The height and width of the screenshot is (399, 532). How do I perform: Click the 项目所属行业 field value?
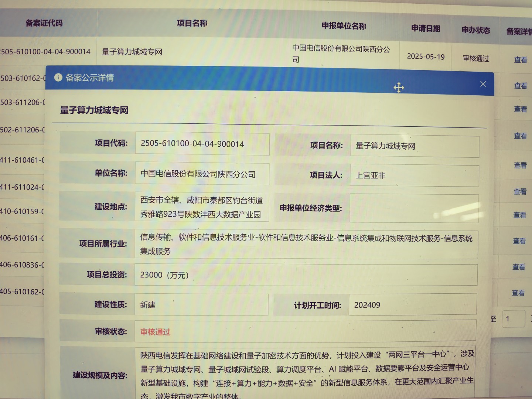(306, 244)
